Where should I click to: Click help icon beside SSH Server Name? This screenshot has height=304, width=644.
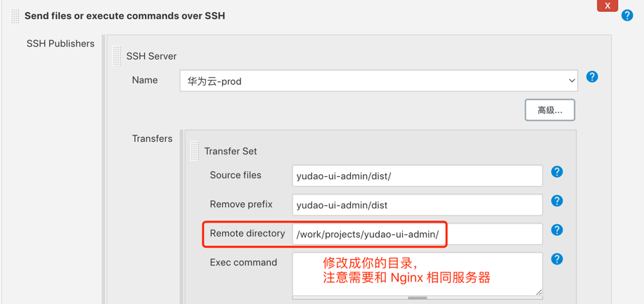[592, 77]
